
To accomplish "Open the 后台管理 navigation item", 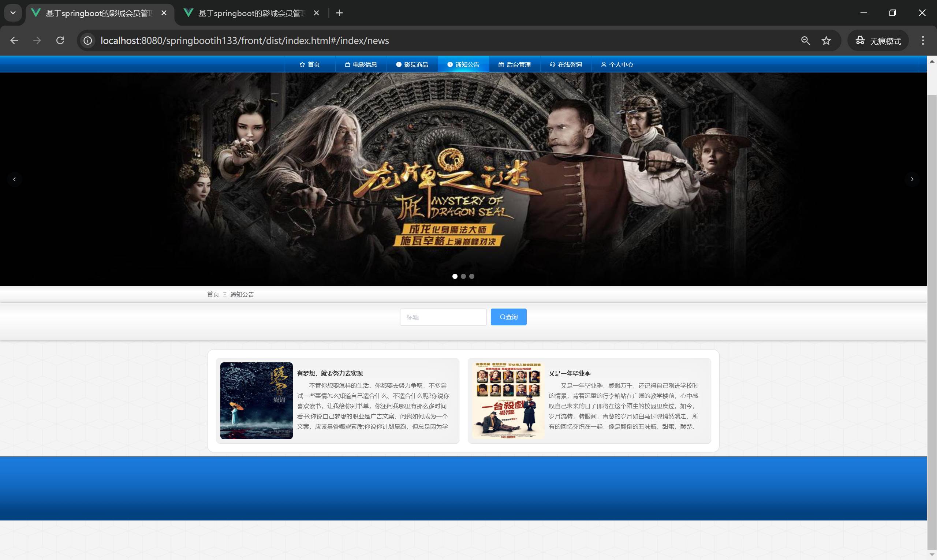I will pos(515,64).
